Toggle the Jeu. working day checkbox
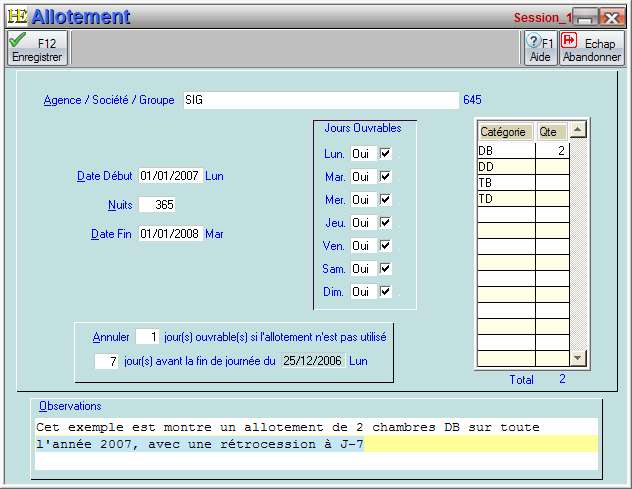Screen dimensions: 632x489 [x=385, y=223]
